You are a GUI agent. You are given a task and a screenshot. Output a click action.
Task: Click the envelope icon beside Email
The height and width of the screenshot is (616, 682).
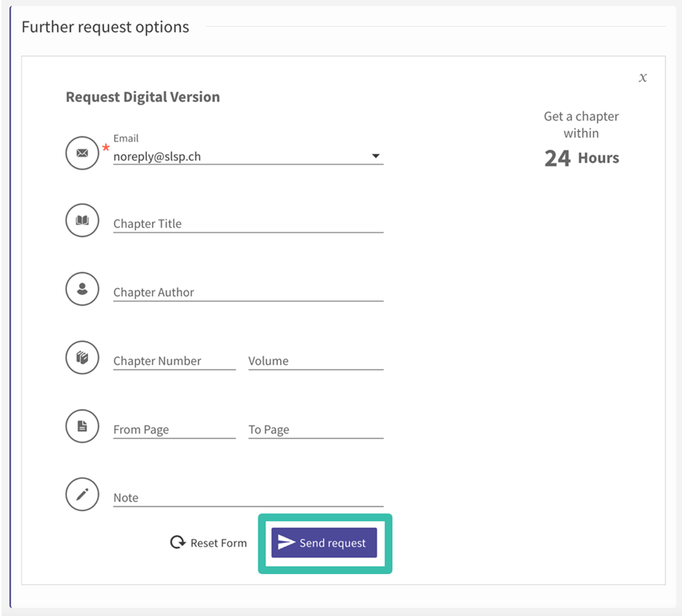82,153
